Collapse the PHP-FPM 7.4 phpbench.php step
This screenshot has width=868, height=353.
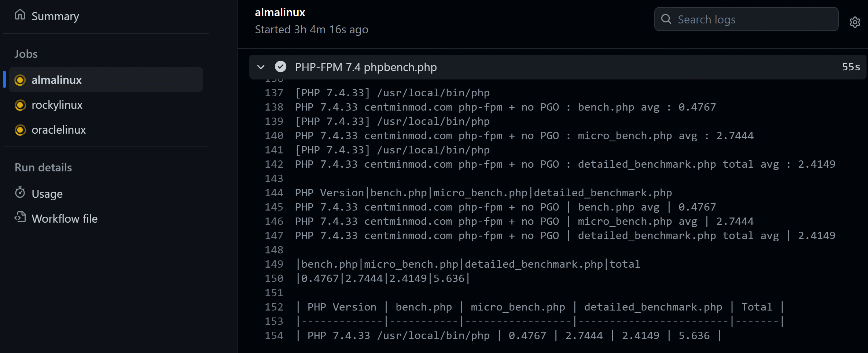[x=261, y=67]
